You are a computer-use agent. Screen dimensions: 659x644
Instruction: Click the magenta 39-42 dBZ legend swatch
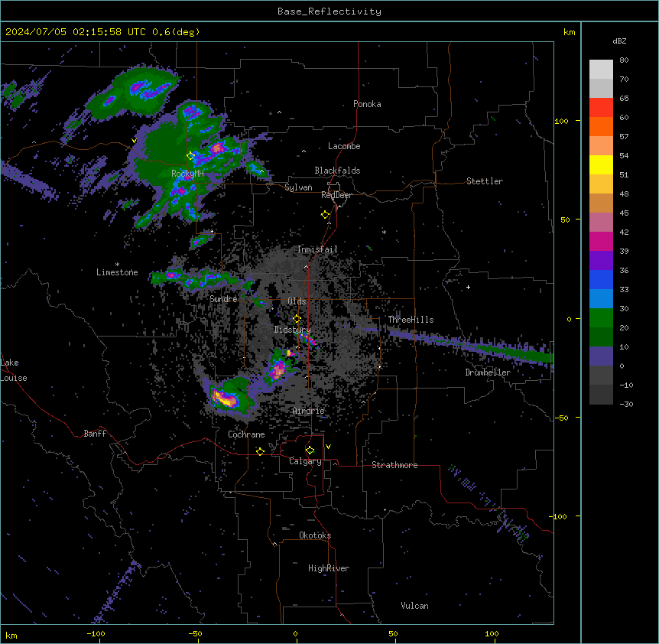tap(601, 241)
